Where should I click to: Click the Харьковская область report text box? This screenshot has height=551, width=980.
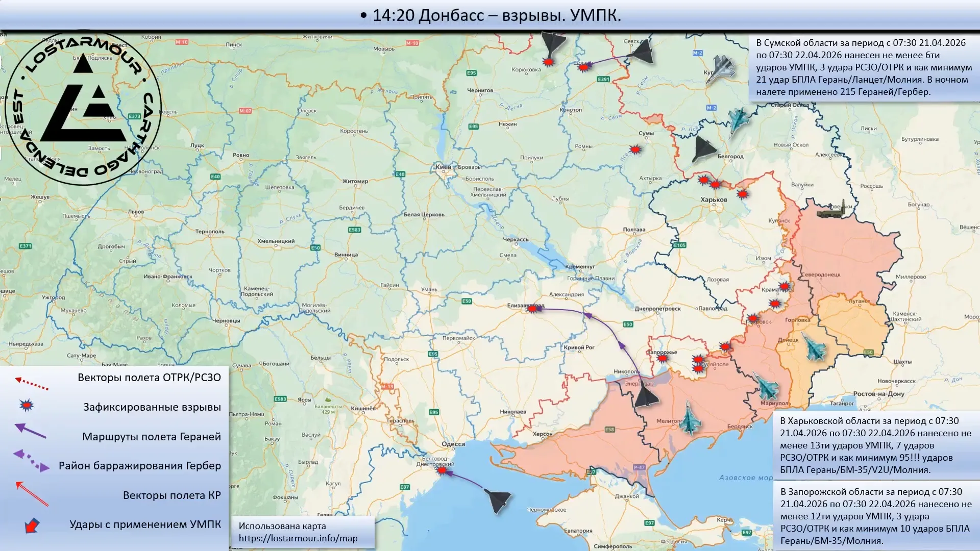pos(875,445)
